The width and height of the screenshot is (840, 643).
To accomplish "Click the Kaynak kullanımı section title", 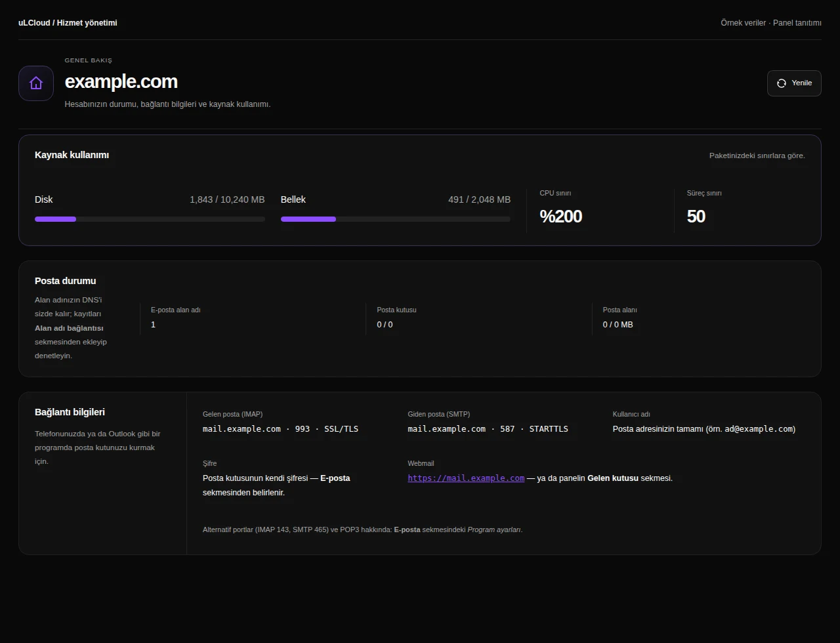I will (72, 155).
